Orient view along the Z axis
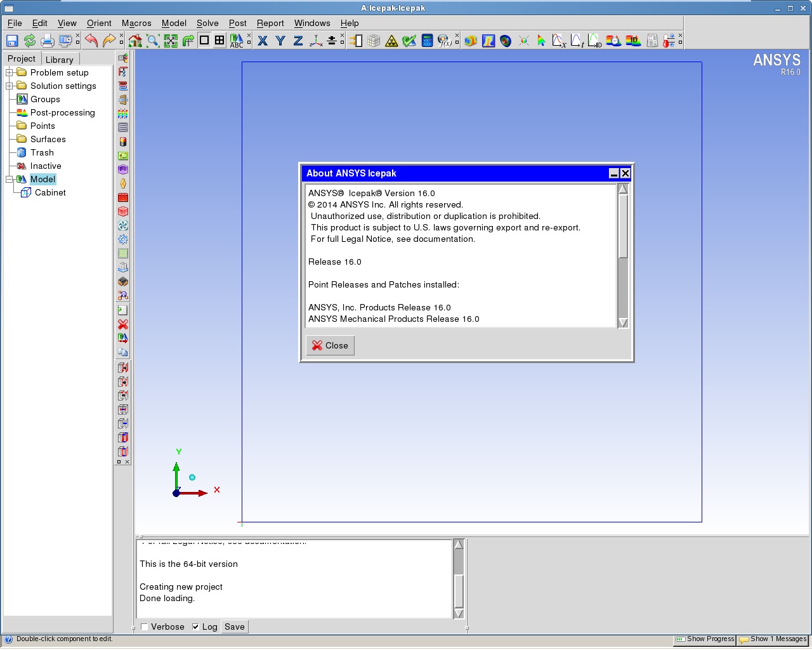Image resolution: width=812 pixels, height=650 pixels. (x=298, y=41)
